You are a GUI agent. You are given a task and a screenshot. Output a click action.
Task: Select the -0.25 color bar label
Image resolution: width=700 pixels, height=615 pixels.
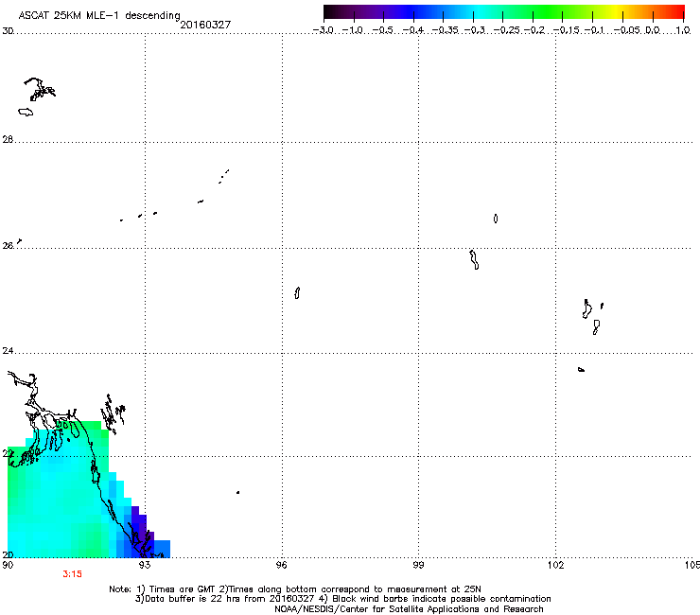coord(507,30)
